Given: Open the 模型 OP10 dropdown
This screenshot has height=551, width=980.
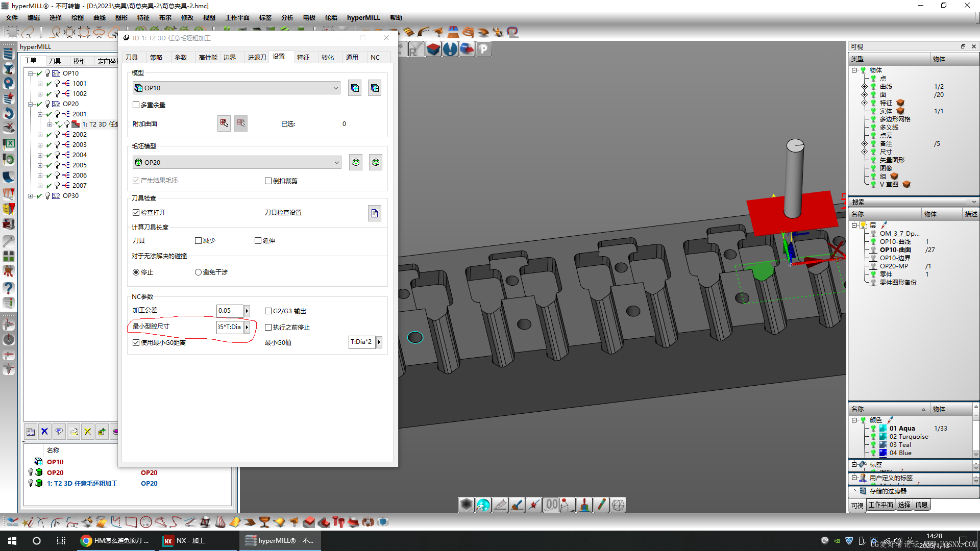Looking at the screenshot, I should [236, 88].
